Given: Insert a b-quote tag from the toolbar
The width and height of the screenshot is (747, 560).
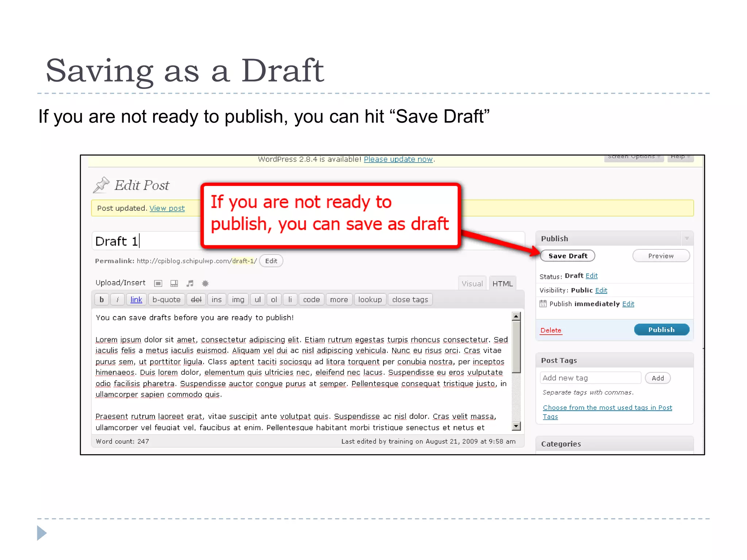Looking at the screenshot, I should [166, 299].
